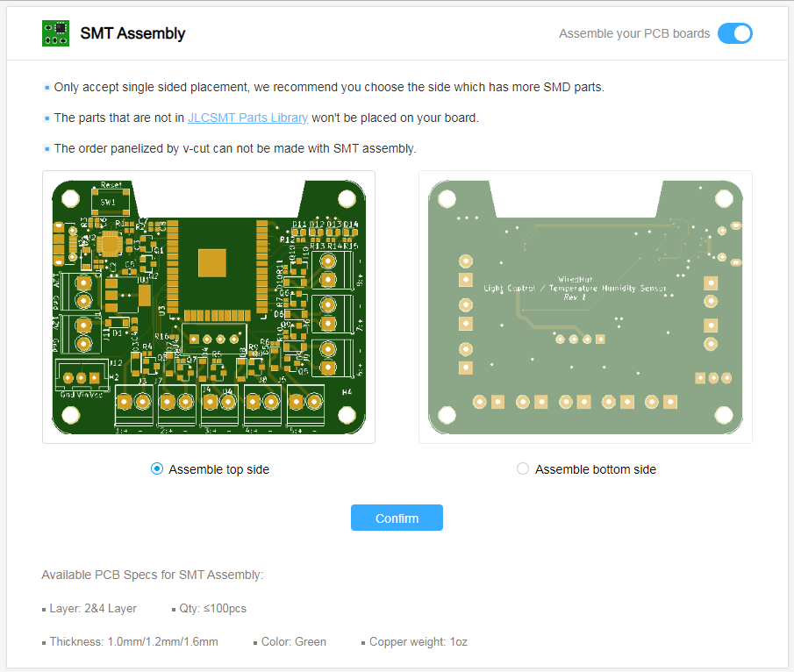The height and width of the screenshot is (672, 794).
Task: Click the SW1 Reset switch on top board
Action: 110,202
